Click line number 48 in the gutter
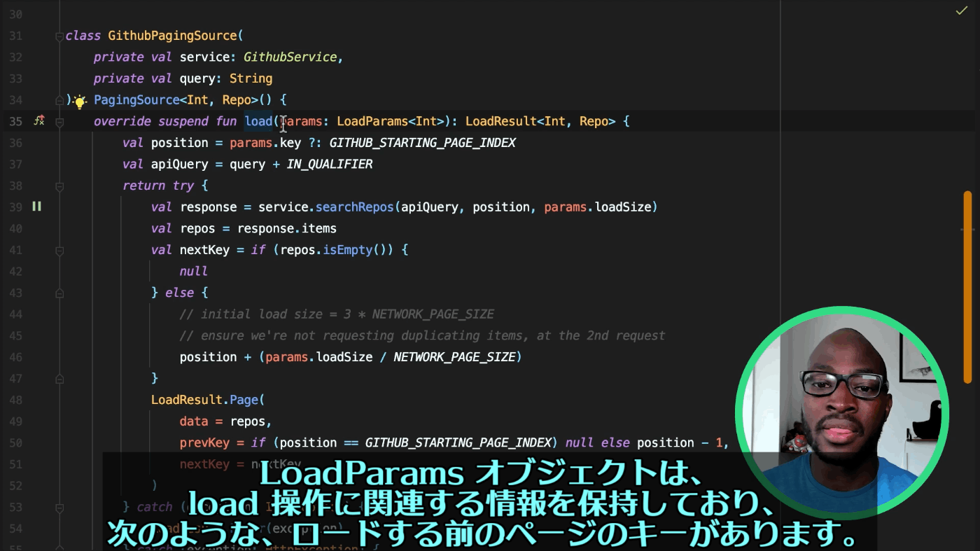The height and width of the screenshot is (551, 980). pos(15,400)
